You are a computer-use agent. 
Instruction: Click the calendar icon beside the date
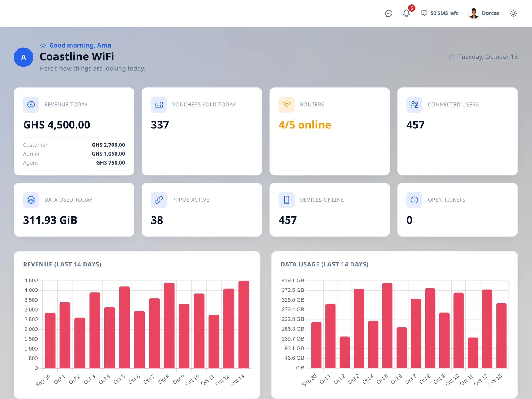pyautogui.click(x=452, y=57)
